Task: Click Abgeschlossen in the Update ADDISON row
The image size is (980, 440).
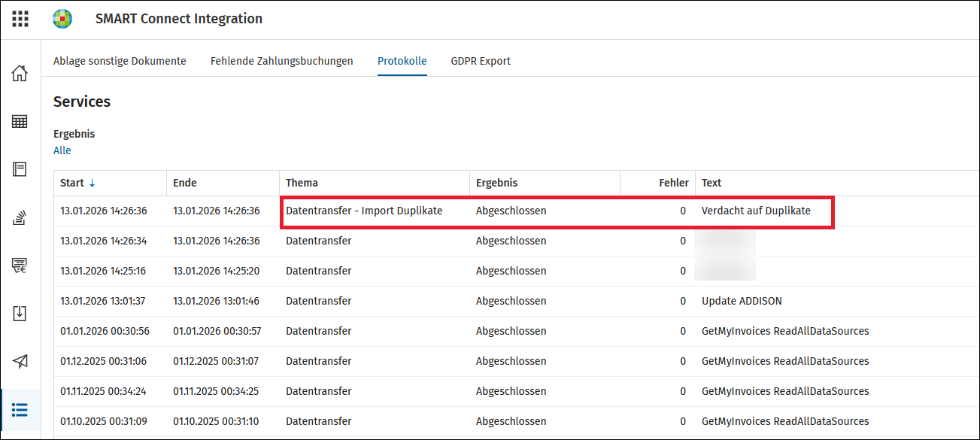Action: (x=511, y=302)
